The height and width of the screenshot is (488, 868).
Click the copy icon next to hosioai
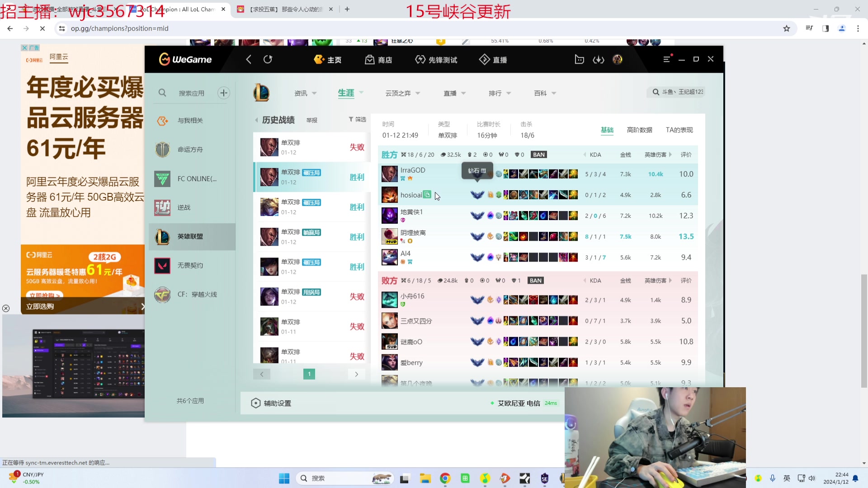click(x=427, y=195)
